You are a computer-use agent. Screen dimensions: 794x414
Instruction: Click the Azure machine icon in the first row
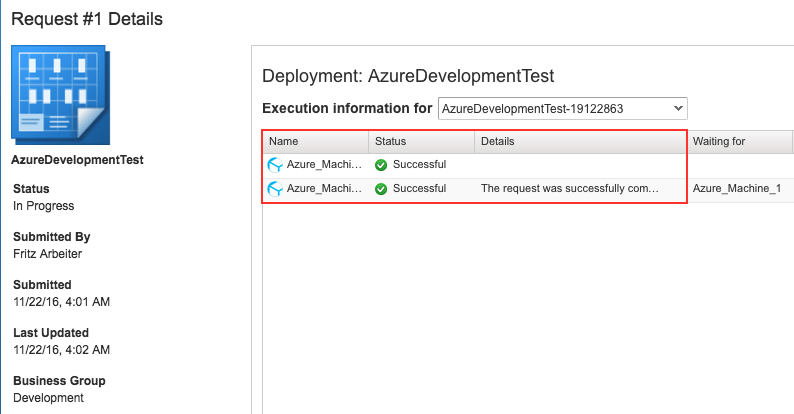pos(275,165)
